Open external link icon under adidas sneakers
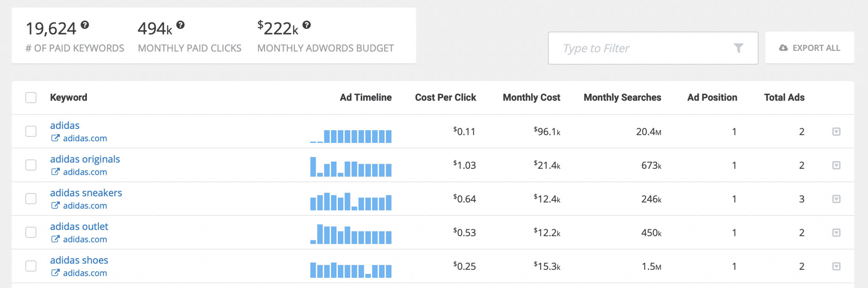868x288 pixels. click(x=55, y=205)
